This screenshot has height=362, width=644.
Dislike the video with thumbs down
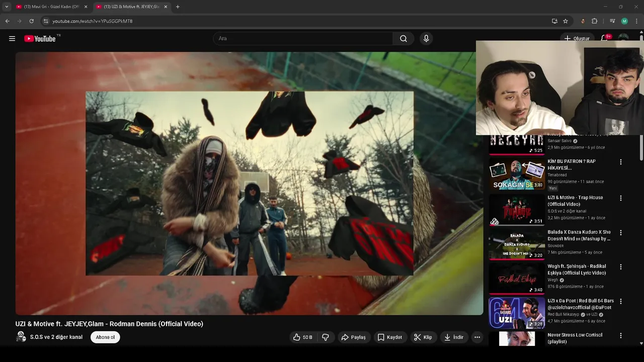[326, 337]
